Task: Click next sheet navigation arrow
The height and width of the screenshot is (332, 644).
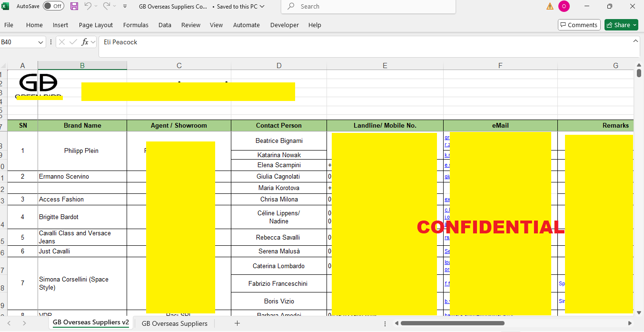Action: click(24, 323)
